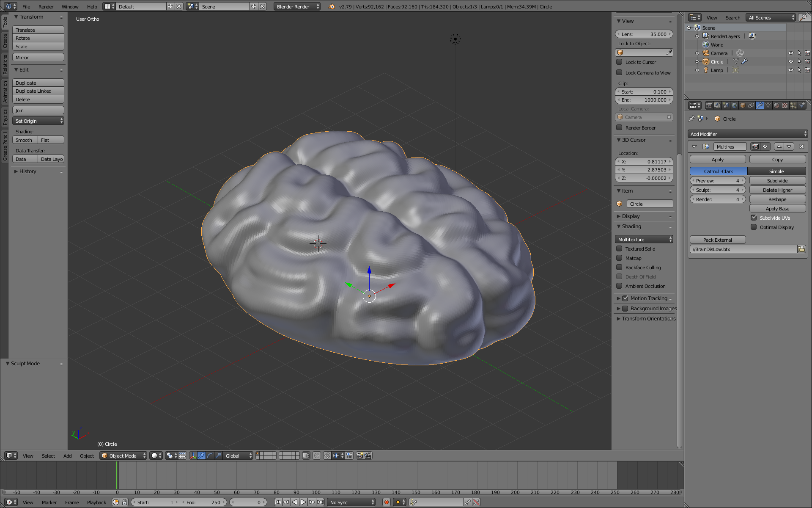The height and width of the screenshot is (508, 812).
Task: Click the OpenGL render image camera icon
Action: 359,456
